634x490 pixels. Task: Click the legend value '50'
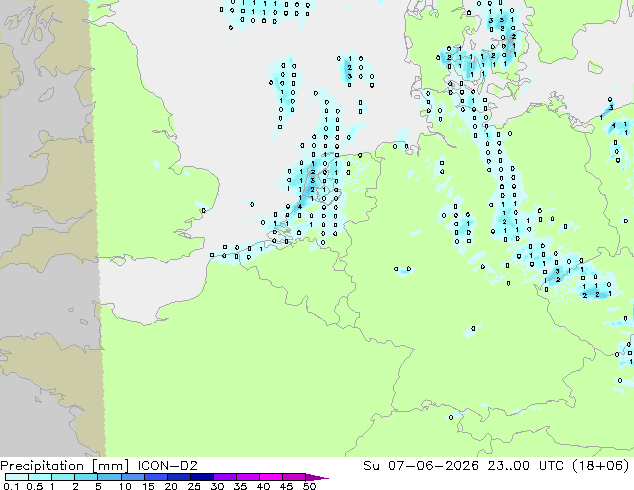(309, 486)
